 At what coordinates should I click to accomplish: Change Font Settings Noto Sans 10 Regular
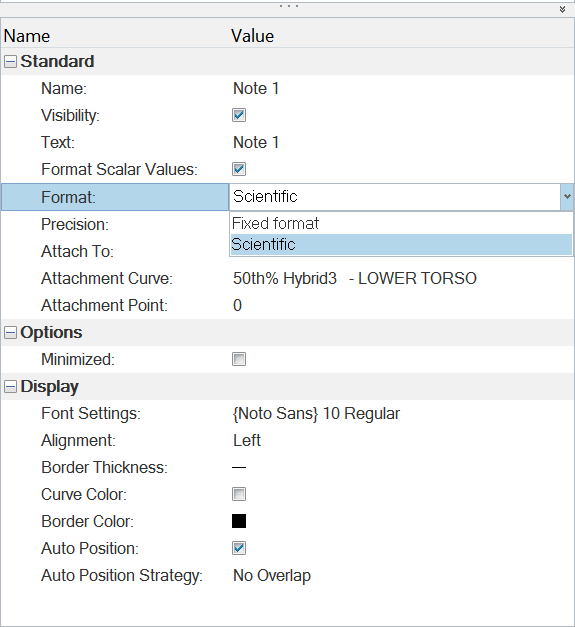[x=316, y=413]
